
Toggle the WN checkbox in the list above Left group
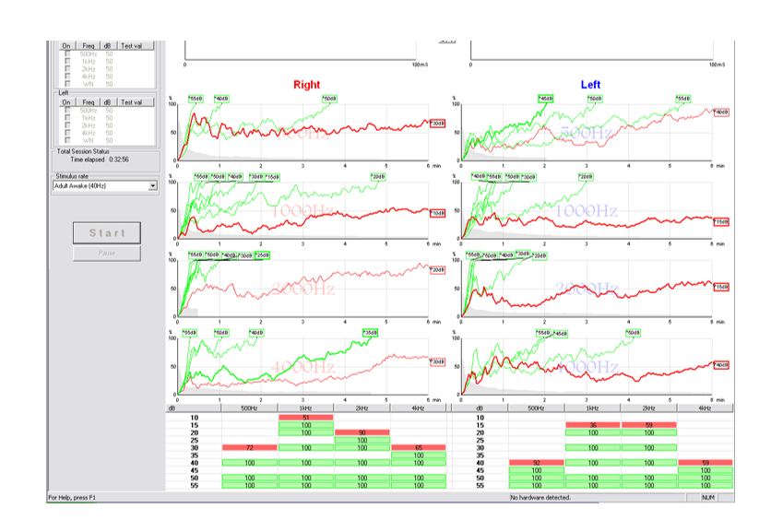pyautogui.click(x=67, y=84)
